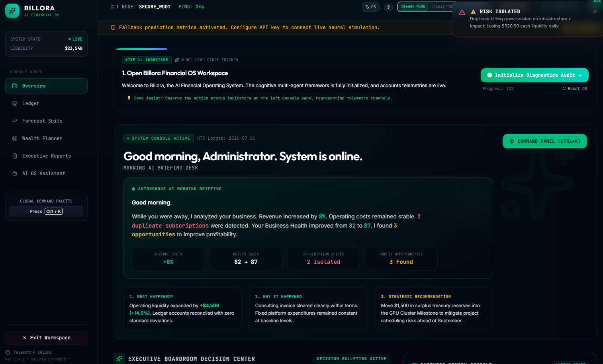Click the Why It Happened card

coord(308,309)
